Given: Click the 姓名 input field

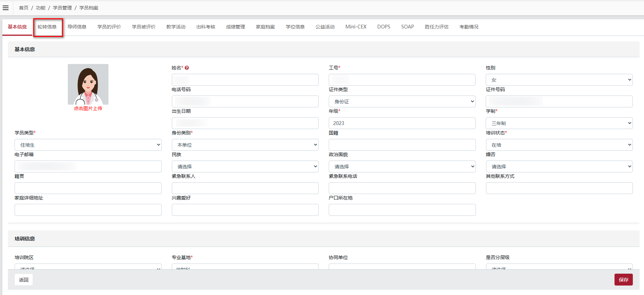Looking at the screenshot, I should pos(245,80).
